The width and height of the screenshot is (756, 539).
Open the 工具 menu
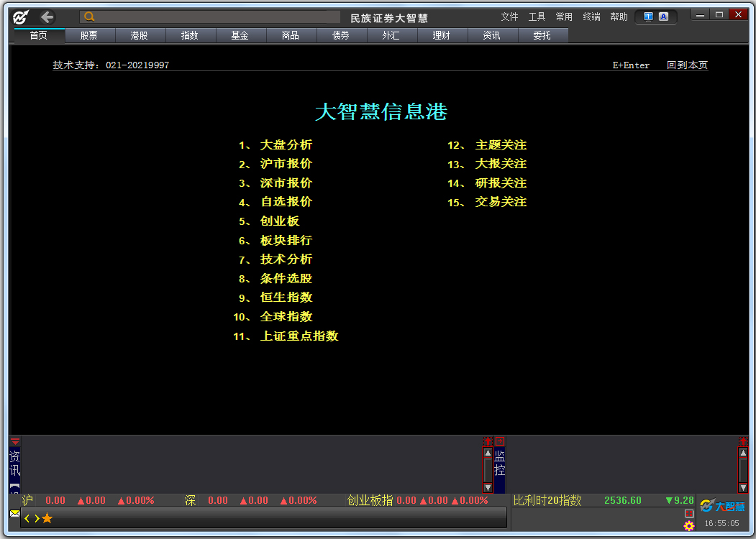click(537, 17)
